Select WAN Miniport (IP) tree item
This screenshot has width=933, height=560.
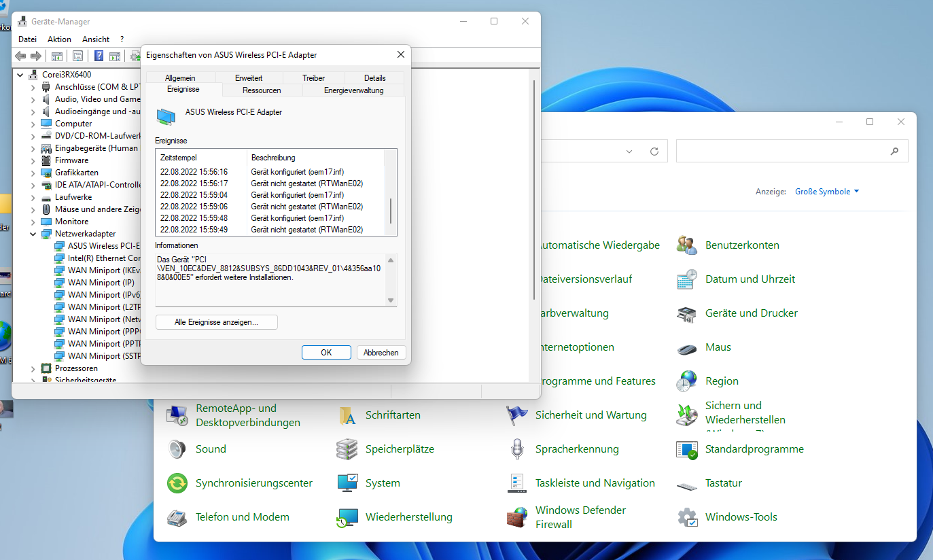point(101,283)
